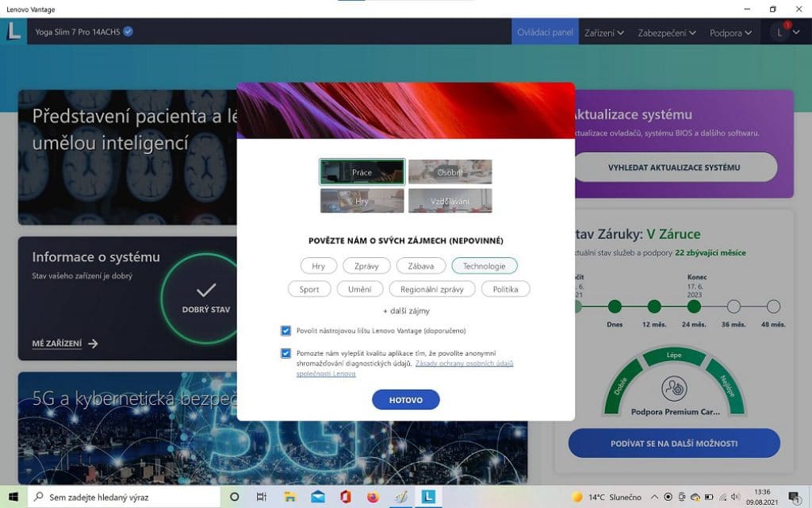Click the HOTOVO button
The height and width of the screenshot is (508, 812).
point(406,400)
